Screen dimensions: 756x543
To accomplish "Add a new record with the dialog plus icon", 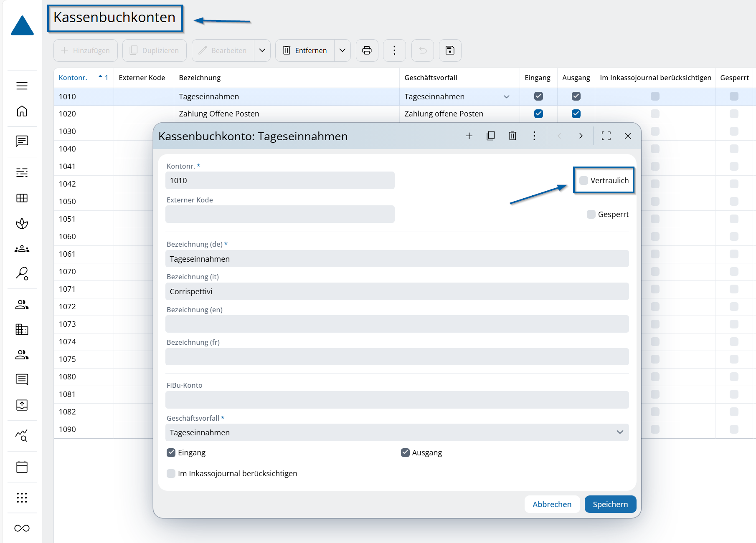I will 469,136.
